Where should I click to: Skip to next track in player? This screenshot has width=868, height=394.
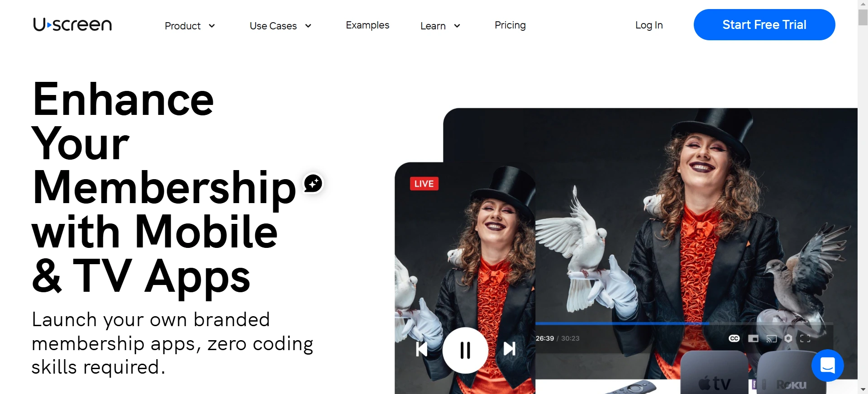coord(510,348)
